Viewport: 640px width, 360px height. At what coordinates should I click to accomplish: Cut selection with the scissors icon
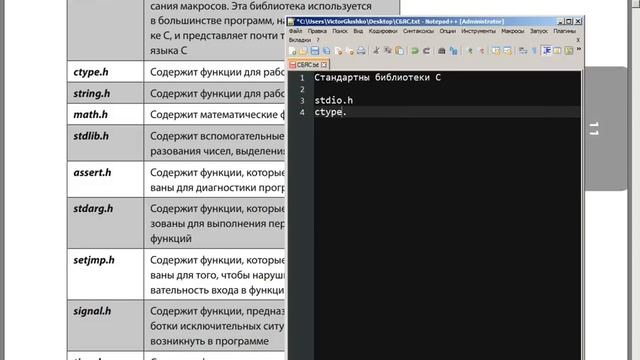pyautogui.click(x=376, y=51)
